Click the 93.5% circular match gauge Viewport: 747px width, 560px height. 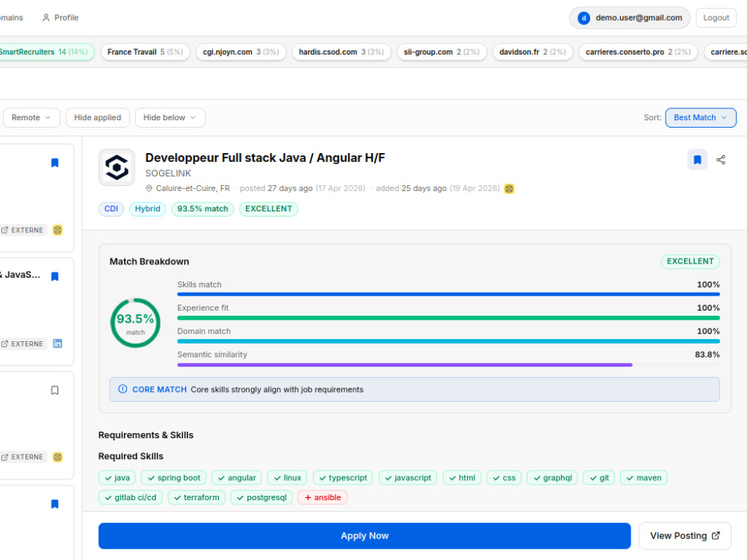pos(135,323)
